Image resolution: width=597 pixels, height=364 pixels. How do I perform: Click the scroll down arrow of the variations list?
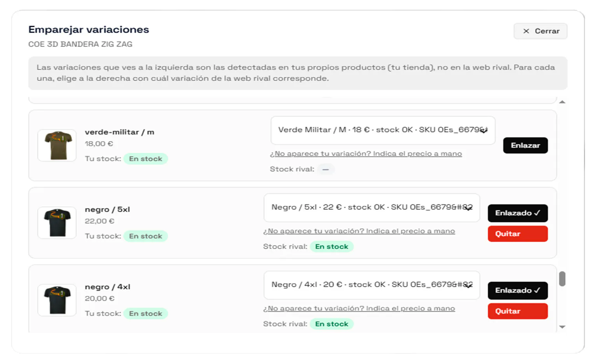[562, 327]
